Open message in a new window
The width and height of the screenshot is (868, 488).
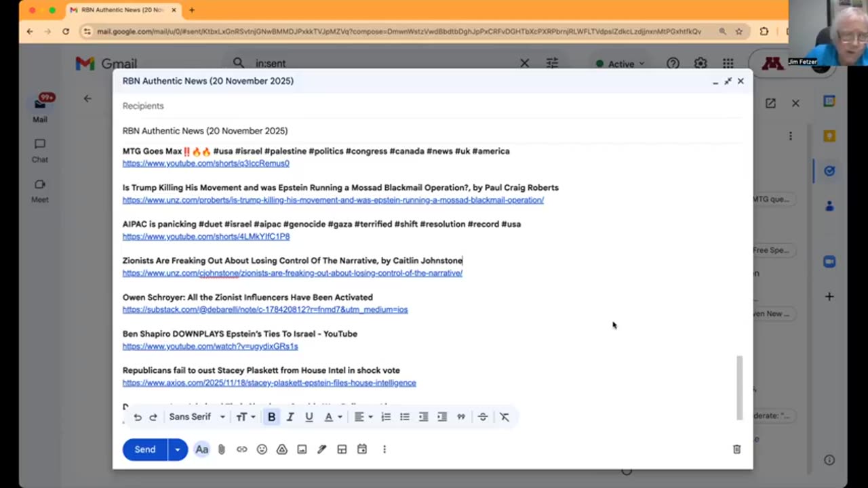(770, 103)
